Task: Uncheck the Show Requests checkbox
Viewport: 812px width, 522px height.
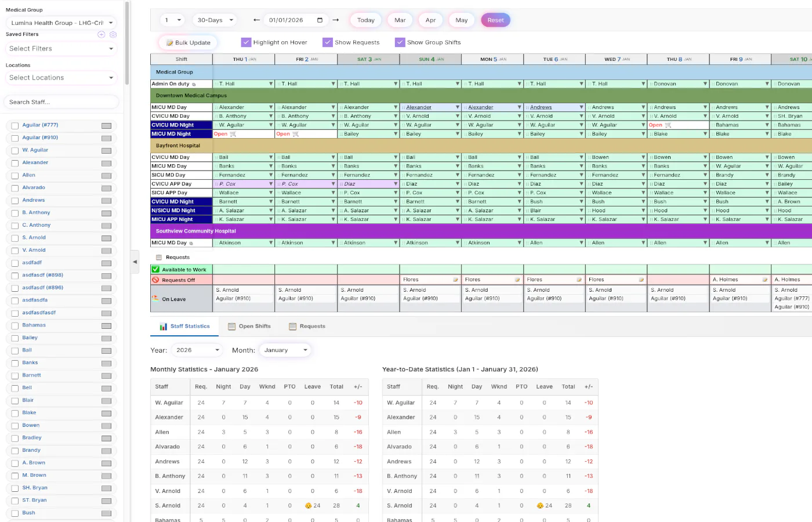Action: pyautogui.click(x=328, y=42)
